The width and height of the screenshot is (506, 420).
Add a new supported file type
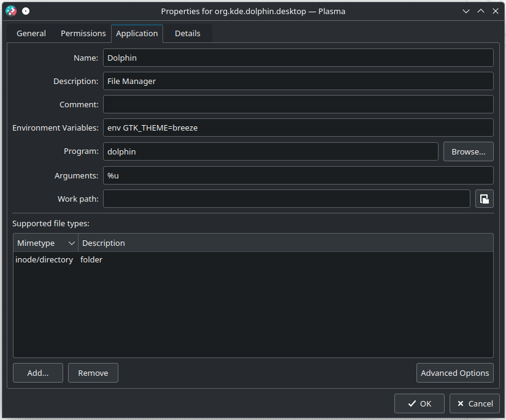(38, 373)
